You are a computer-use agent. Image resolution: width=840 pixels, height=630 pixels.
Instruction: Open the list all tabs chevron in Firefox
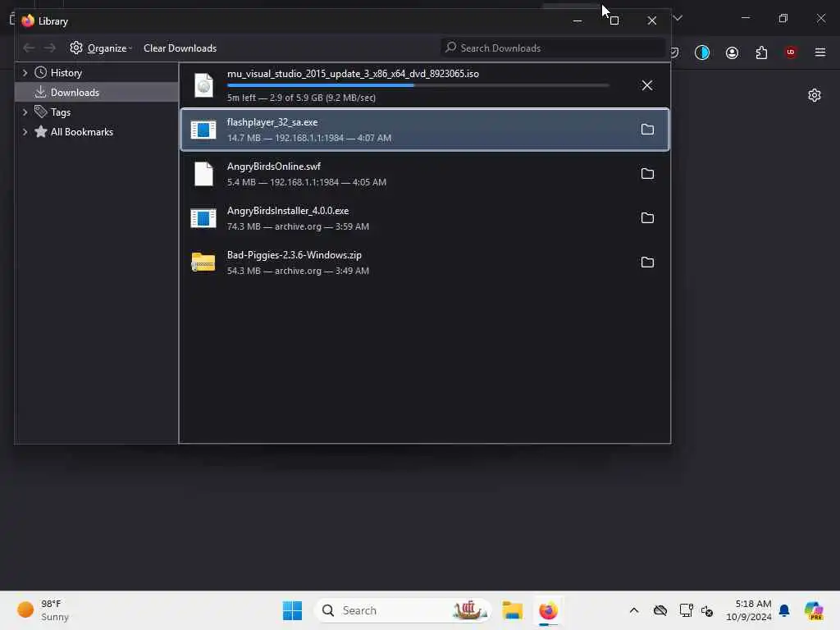pyautogui.click(x=678, y=18)
